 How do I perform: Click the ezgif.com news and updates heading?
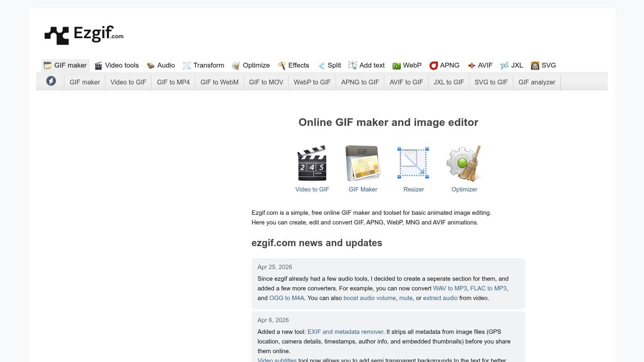click(317, 243)
